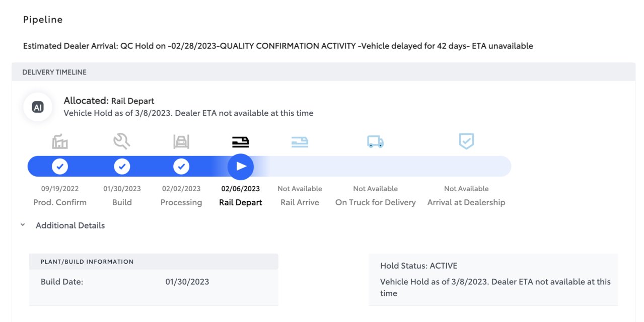Click the AI Allocated status badge
The image size is (644, 322).
coord(38,107)
